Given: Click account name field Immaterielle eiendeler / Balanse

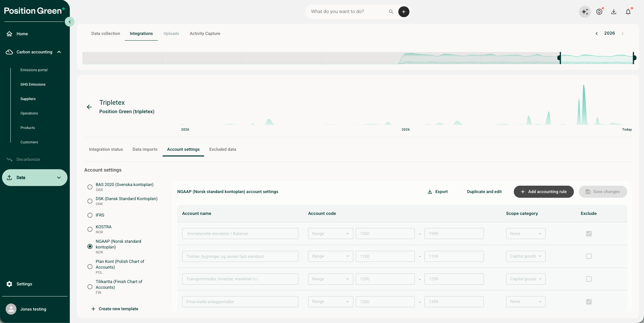Looking at the screenshot, I should click(240, 234).
